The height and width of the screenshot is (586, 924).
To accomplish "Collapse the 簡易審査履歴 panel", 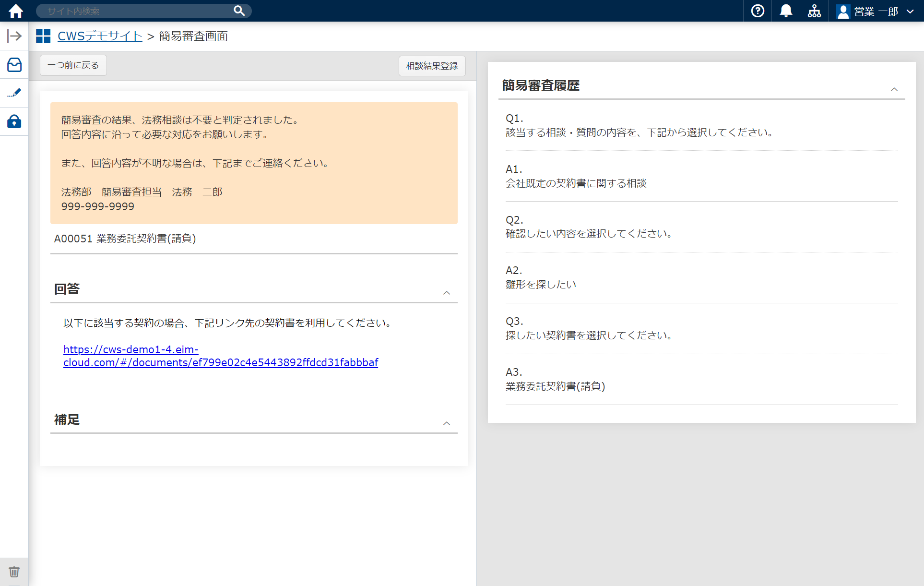I will tap(894, 89).
